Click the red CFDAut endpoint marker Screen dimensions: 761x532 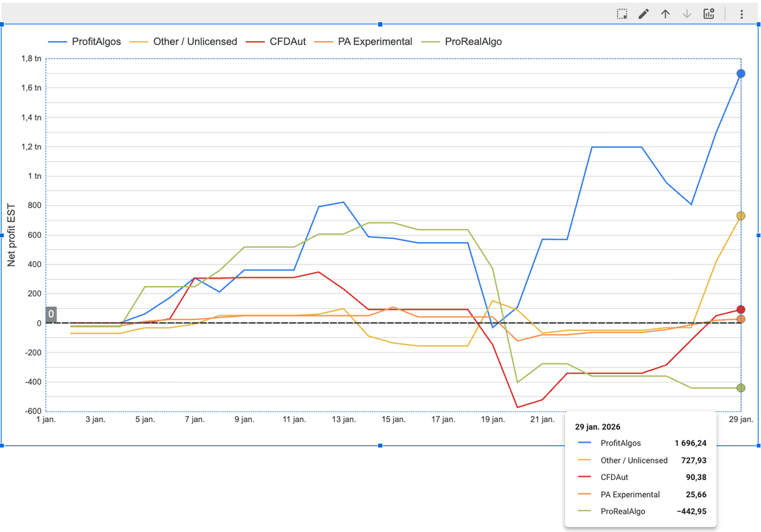click(741, 309)
